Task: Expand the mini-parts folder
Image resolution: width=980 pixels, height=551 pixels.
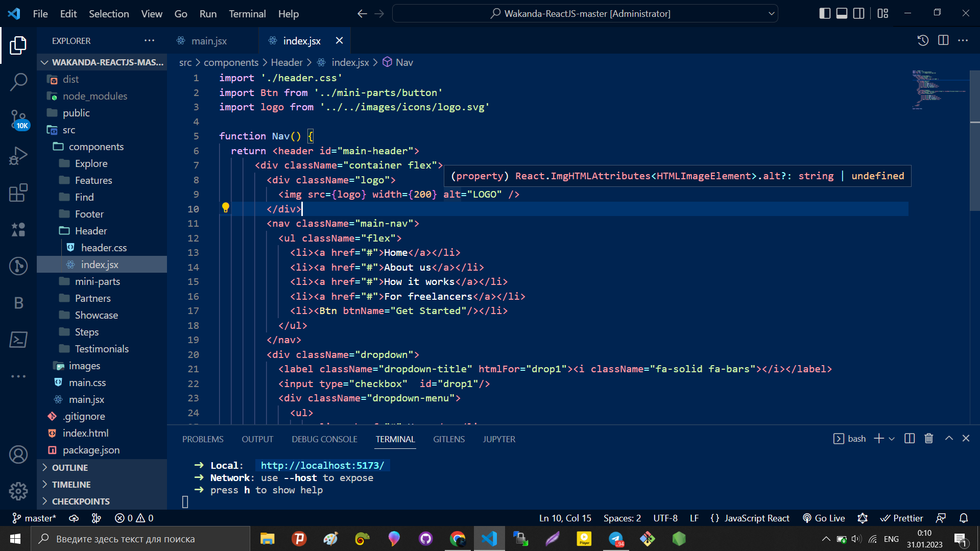Action: pyautogui.click(x=102, y=281)
